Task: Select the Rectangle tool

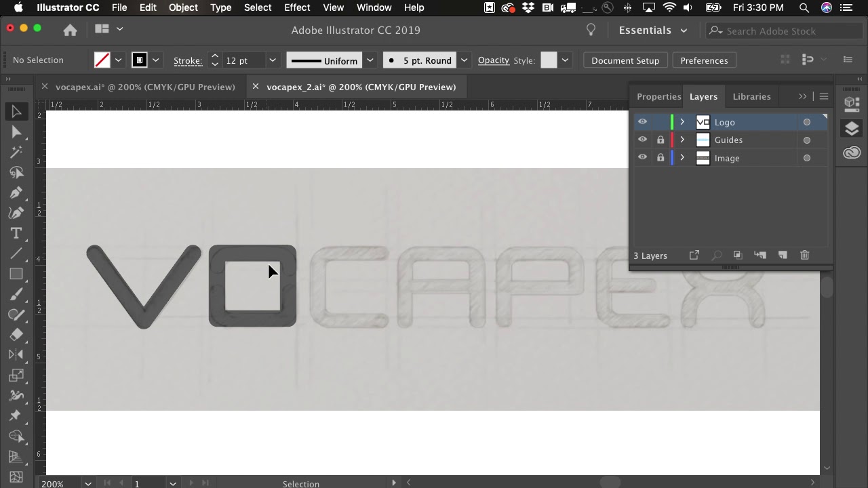Action: point(16,274)
